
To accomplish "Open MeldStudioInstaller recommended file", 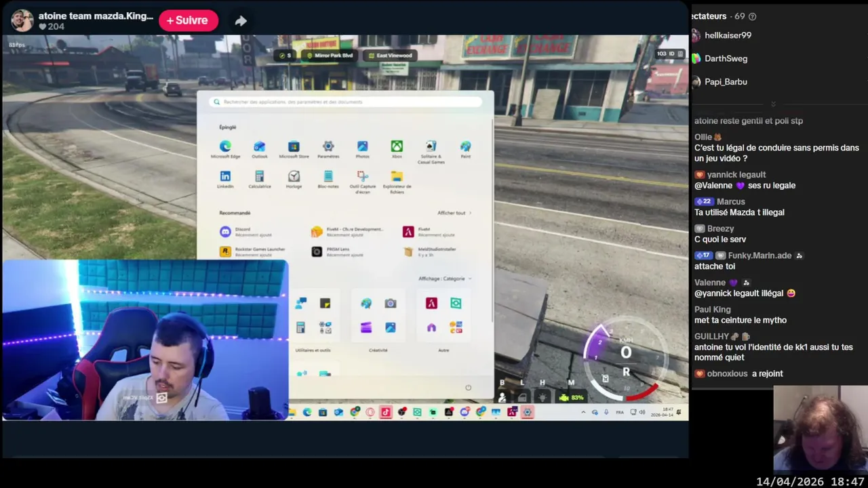I will tap(431, 251).
